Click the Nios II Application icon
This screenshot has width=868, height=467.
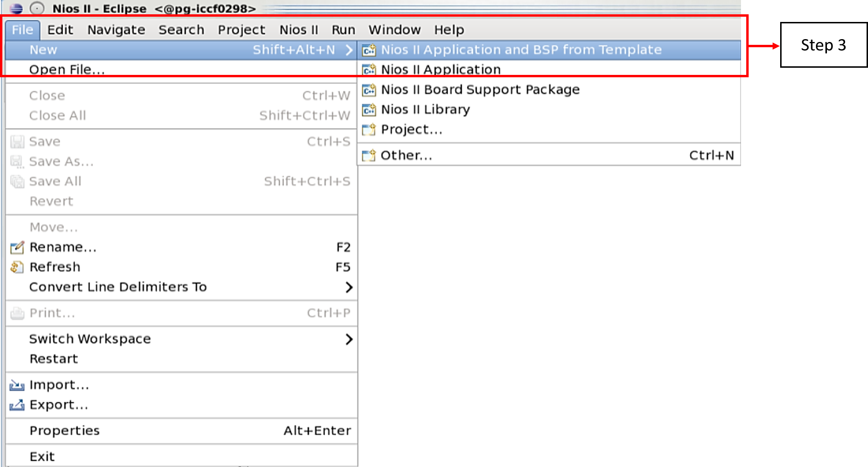coord(369,70)
